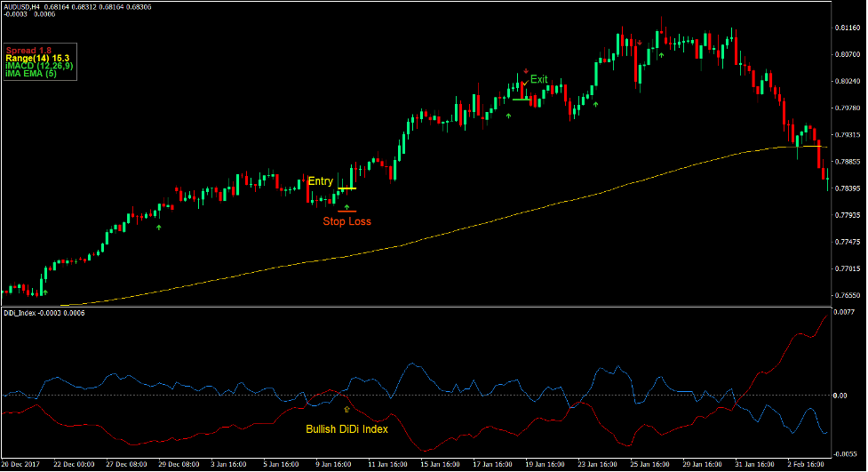This screenshot has height=472, width=868.
Task: Click the DiDi_Index subwindow title
Action: [24, 313]
